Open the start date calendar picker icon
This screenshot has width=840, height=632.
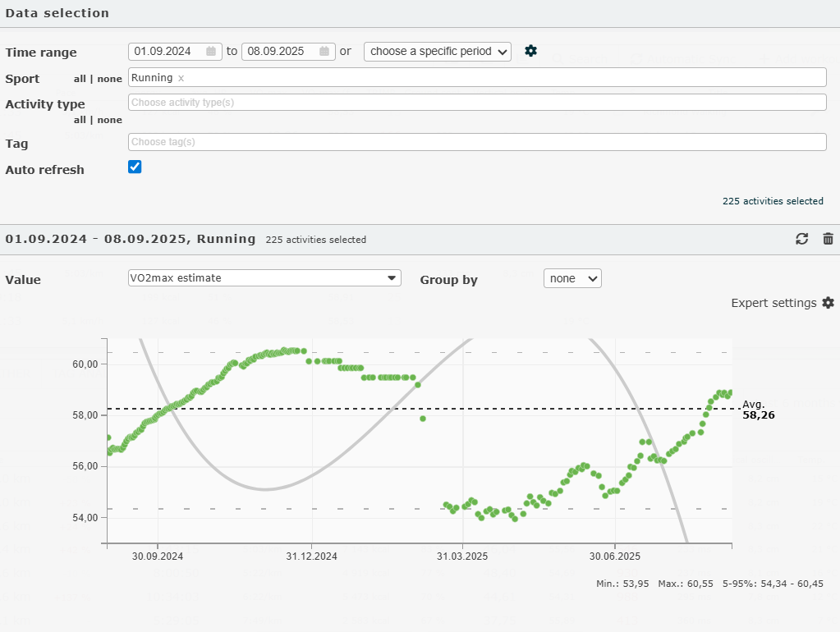[211, 51]
